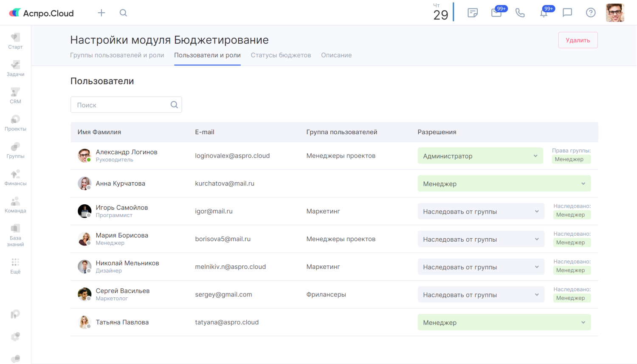
Task: Open Tatyana Pavlova's role dropdown
Action: (x=504, y=322)
